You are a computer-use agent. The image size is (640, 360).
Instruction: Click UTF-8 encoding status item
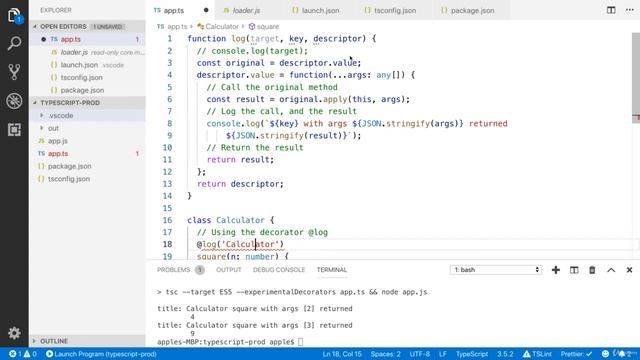(420, 354)
